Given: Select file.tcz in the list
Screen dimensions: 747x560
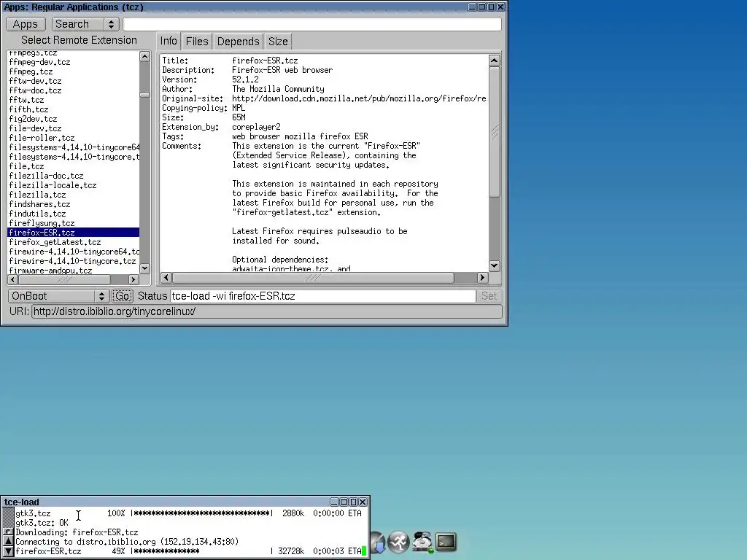Looking at the screenshot, I should 74,166.
